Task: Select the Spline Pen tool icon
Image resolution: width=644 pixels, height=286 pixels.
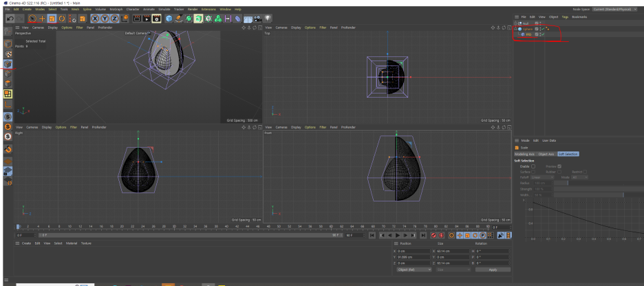Action: 179,19
